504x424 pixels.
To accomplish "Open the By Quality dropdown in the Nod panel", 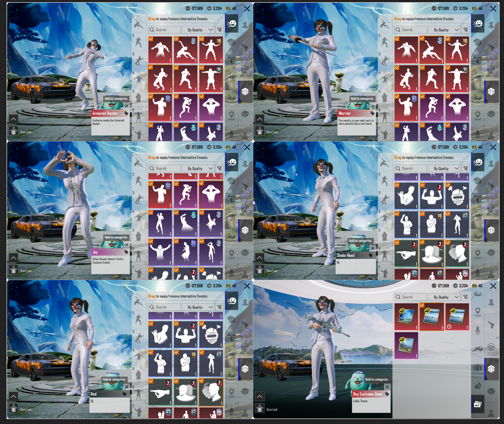I will 198,307.
